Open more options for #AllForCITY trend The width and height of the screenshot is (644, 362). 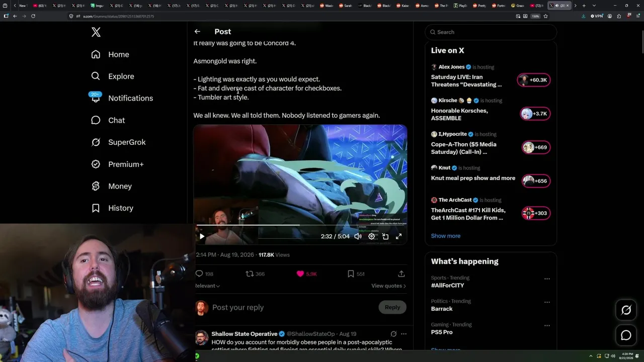547,279
